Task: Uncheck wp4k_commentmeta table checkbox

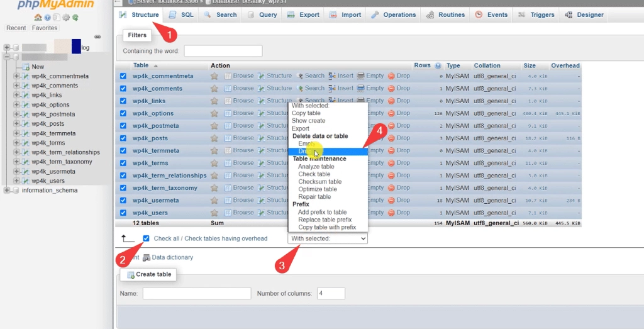Action: (123, 76)
